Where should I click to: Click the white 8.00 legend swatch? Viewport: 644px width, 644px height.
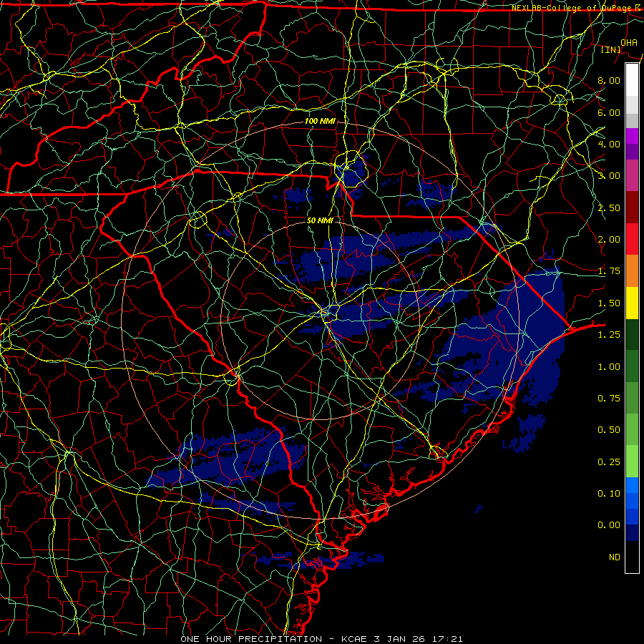coord(632,80)
